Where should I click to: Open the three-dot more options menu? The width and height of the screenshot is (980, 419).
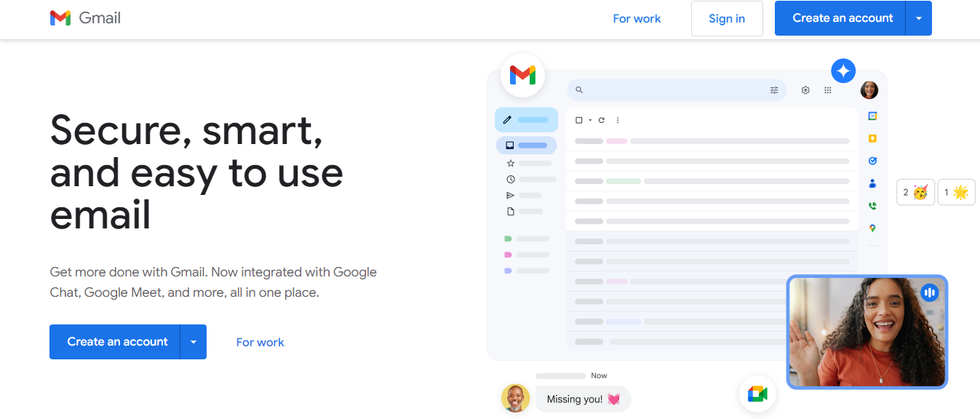[x=617, y=119]
